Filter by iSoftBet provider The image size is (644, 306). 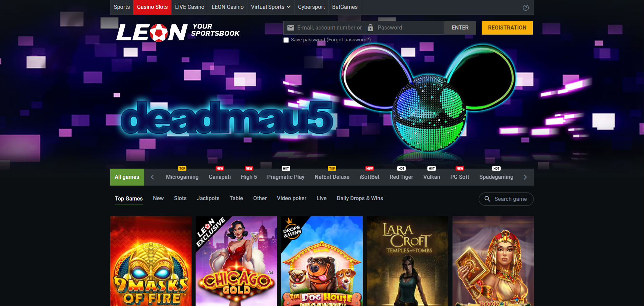(x=369, y=177)
